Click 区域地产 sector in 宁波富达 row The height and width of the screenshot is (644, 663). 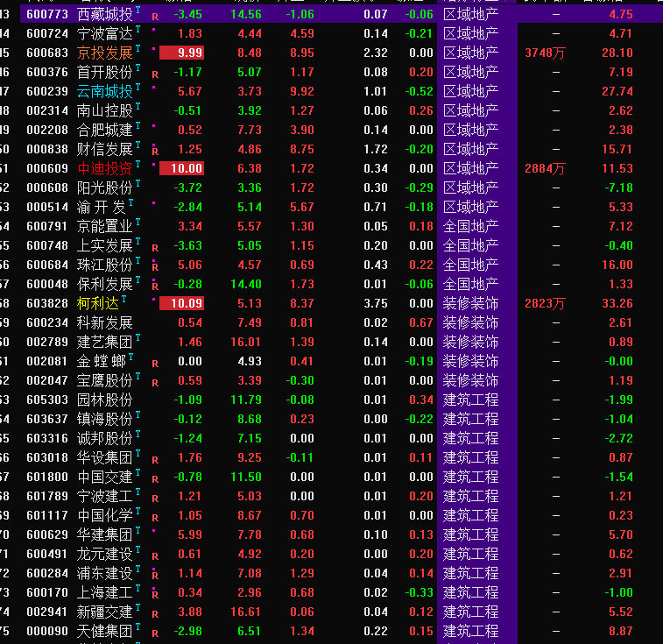point(470,33)
